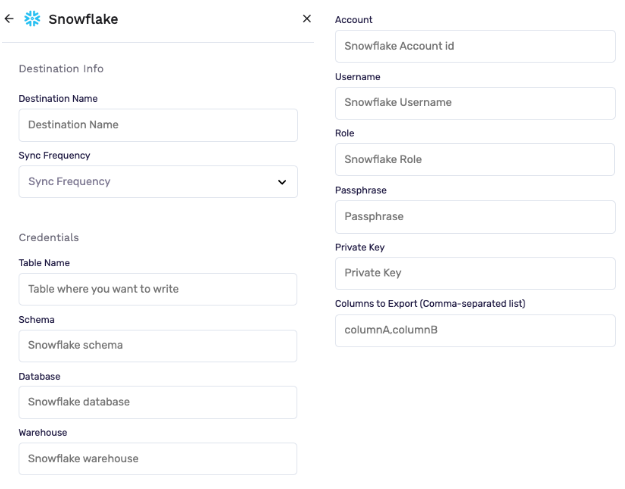Focus the Private Key input field

pos(475,273)
